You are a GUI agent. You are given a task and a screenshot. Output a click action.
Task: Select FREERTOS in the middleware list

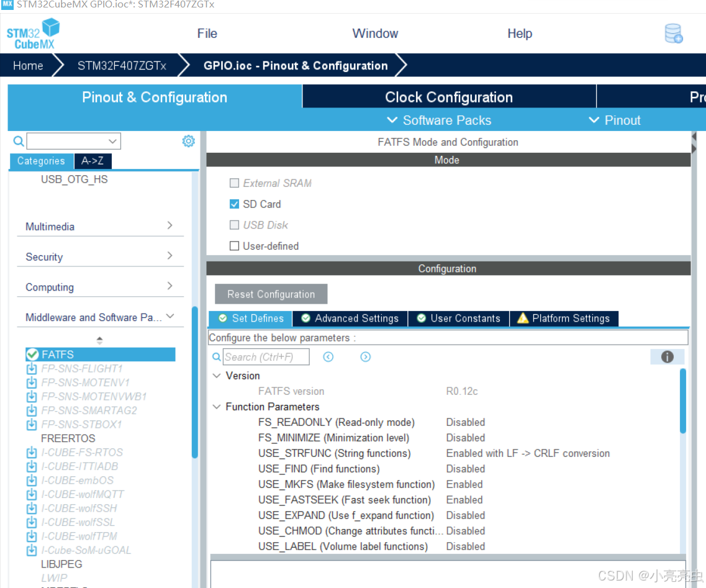tap(68, 438)
